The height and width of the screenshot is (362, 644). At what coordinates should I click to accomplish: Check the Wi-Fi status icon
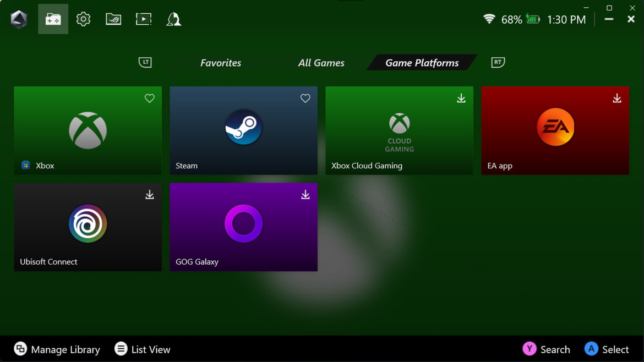tap(489, 19)
